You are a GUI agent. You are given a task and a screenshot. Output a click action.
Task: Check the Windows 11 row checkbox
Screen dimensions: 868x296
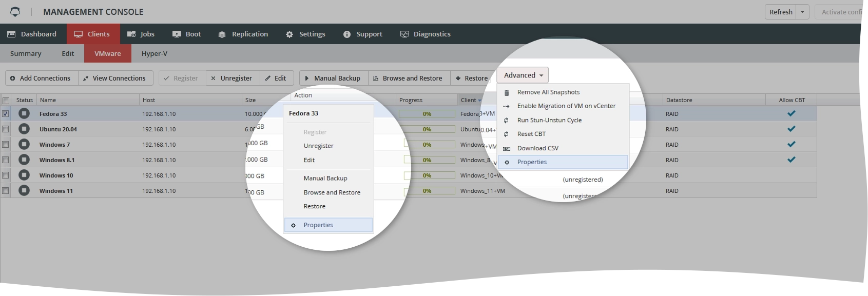click(6, 191)
